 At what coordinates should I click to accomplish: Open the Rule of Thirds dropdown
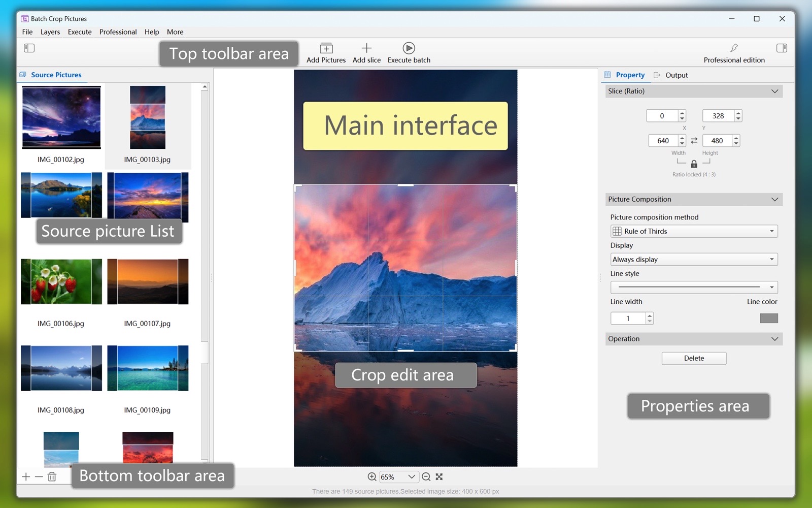[694, 231]
